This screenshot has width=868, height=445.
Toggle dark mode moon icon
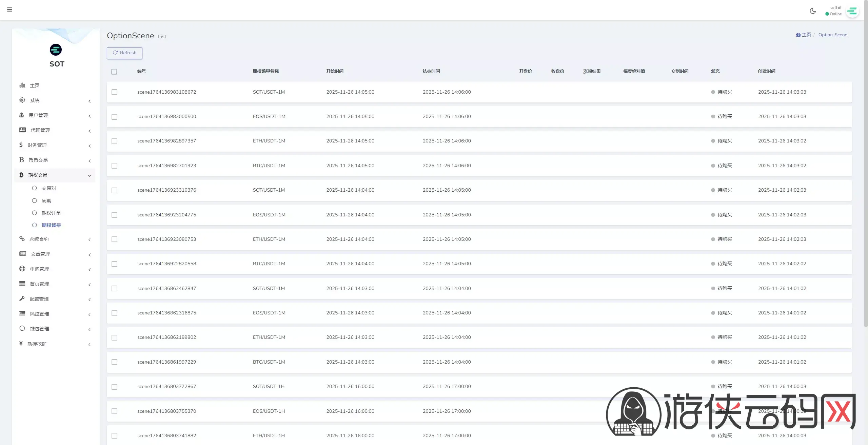[813, 11]
